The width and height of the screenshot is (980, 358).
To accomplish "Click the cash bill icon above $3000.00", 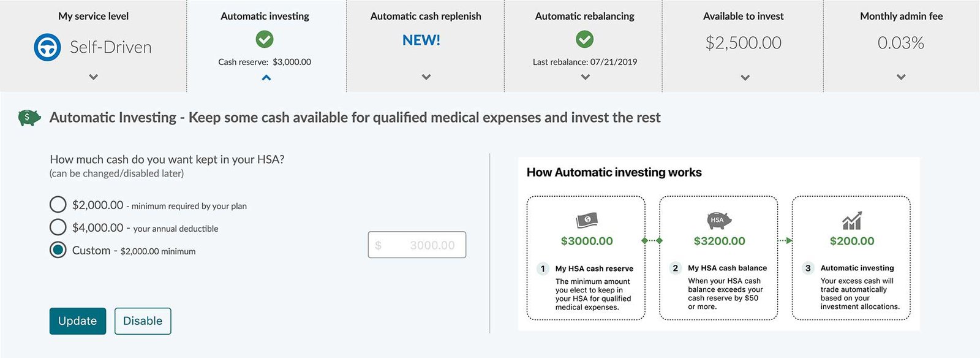I will tap(587, 220).
